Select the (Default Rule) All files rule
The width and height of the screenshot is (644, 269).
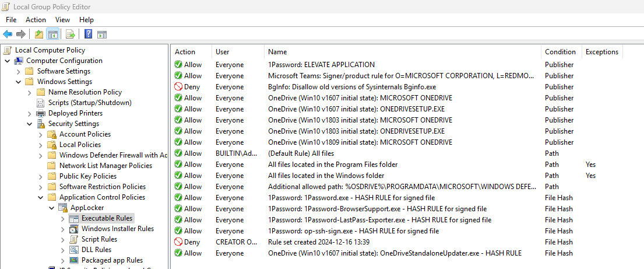301,153
